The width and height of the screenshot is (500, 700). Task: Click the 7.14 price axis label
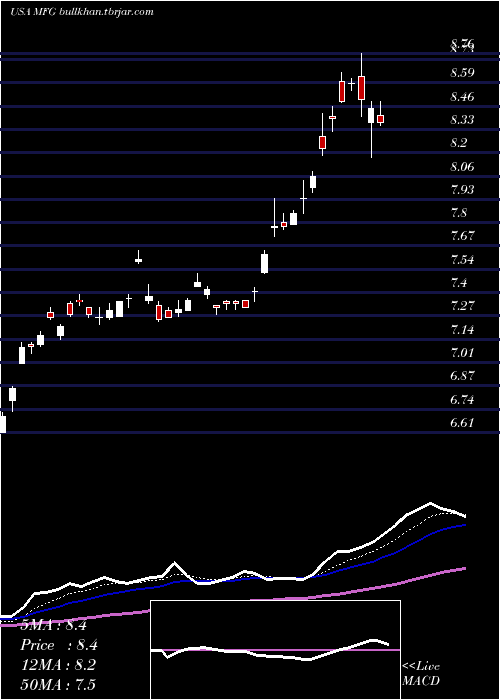pyautogui.click(x=462, y=330)
